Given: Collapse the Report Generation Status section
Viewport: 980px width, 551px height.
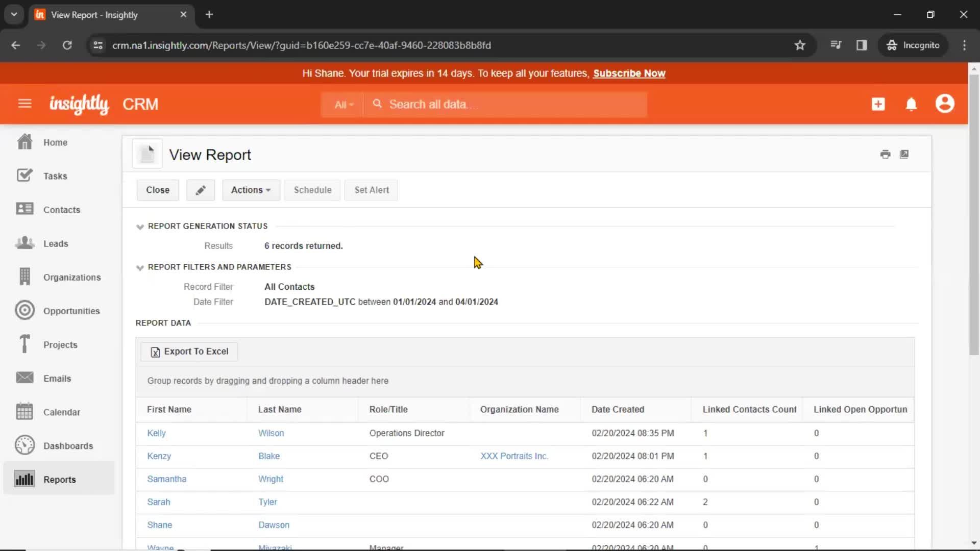Looking at the screenshot, I should click(x=140, y=227).
